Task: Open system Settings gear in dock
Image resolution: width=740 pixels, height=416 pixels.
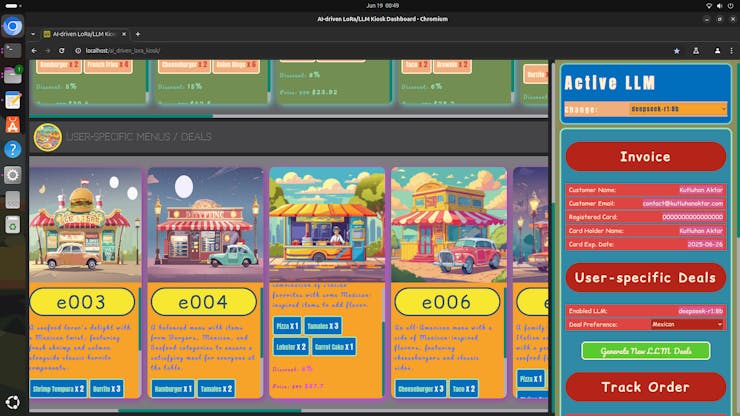Action: point(13,175)
